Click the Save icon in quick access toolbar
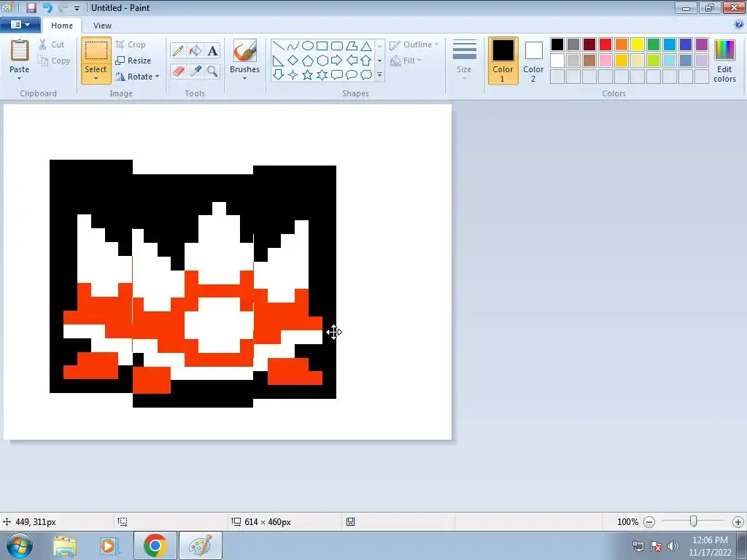Screen dimensions: 747x560 click(x=31, y=7)
